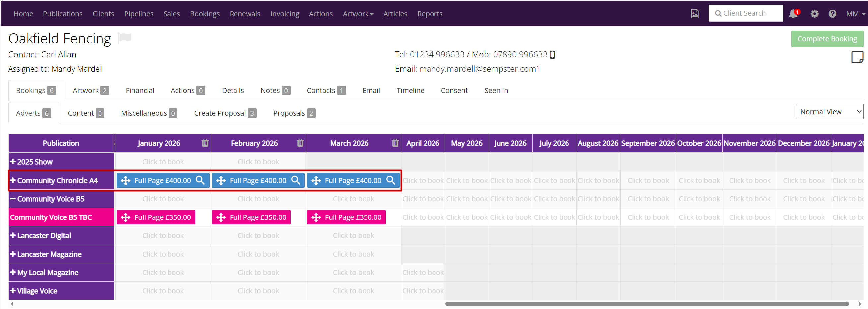868x309 pixels.
Task: Expand the Lancaster Magazine row
Action: (x=13, y=254)
